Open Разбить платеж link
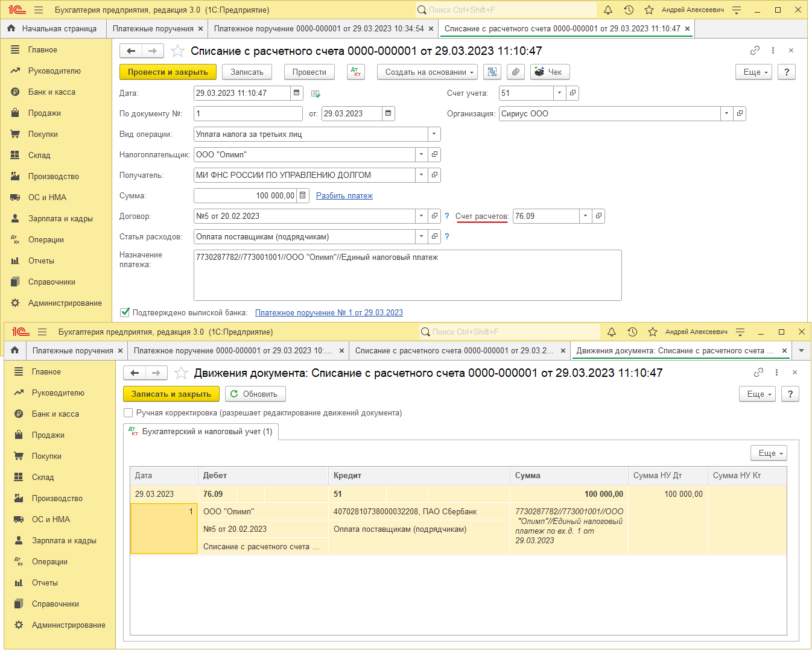The width and height of the screenshot is (812, 650). (344, 195)
